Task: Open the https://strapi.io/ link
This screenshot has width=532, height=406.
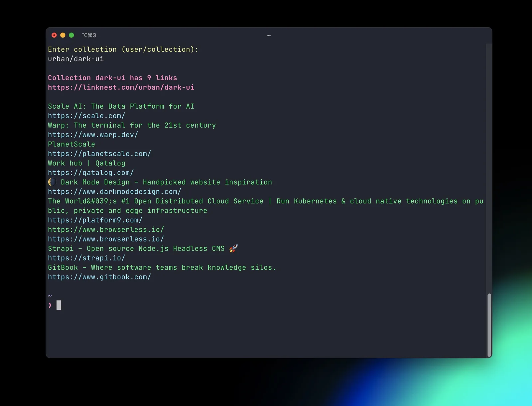Action: coord(86,258)
